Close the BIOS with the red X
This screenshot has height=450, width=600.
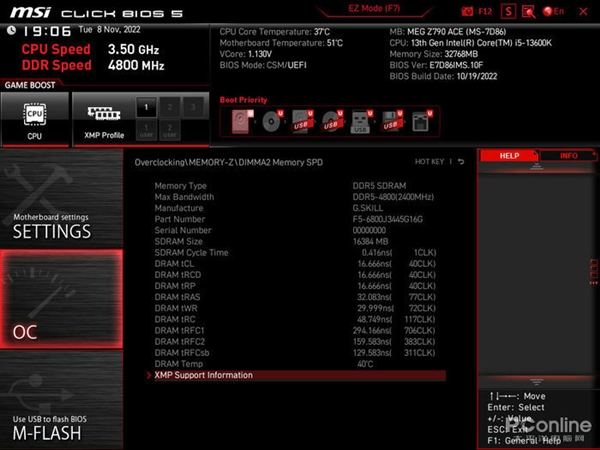583,11
